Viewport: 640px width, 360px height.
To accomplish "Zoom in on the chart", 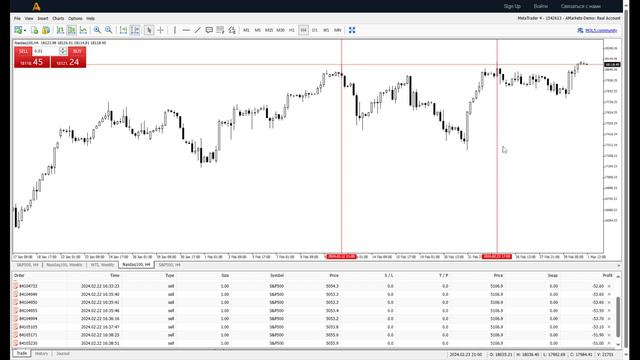I will 97,30.
